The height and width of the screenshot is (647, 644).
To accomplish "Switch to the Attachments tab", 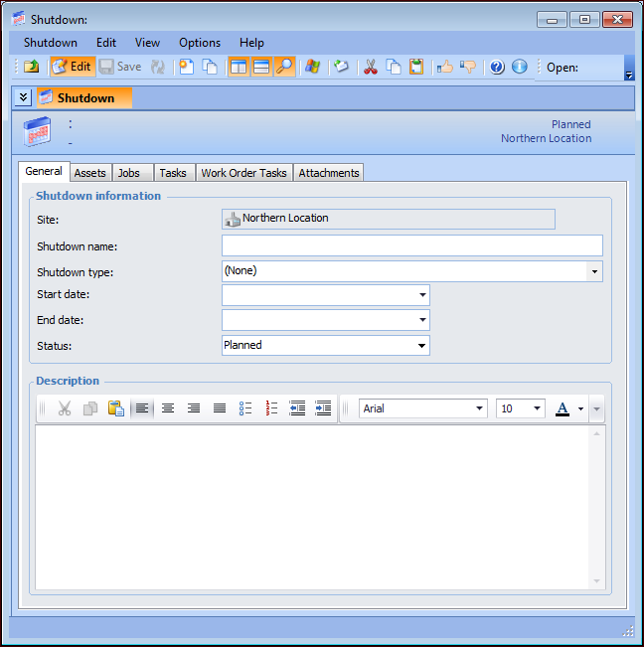I will (329, 173).
